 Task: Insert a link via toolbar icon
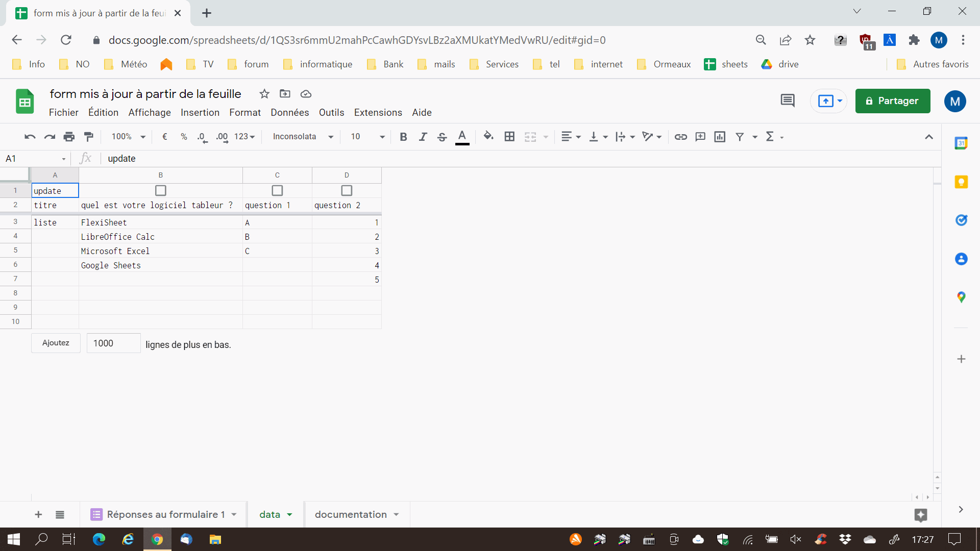(x=680, y=137)
